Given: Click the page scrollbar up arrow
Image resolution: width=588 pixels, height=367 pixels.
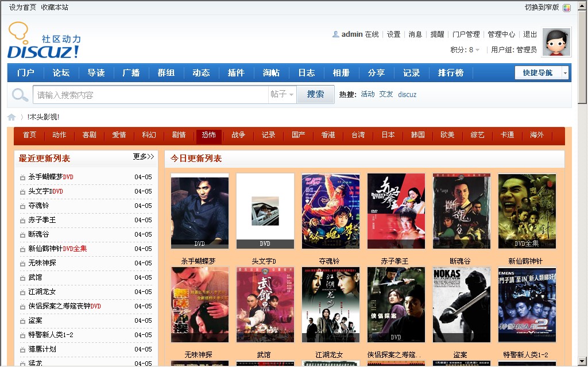Looking at the screenshot, I should [x=582, y=5].
